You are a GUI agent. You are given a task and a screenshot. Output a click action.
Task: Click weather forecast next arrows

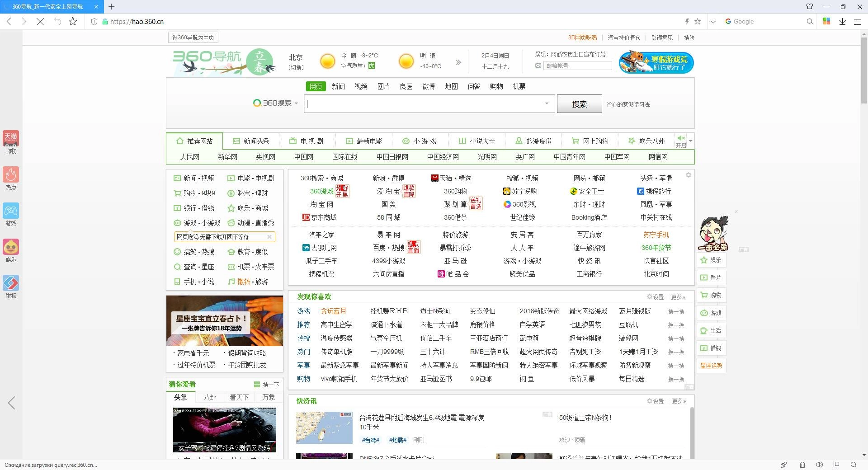(x=458, y=62)
